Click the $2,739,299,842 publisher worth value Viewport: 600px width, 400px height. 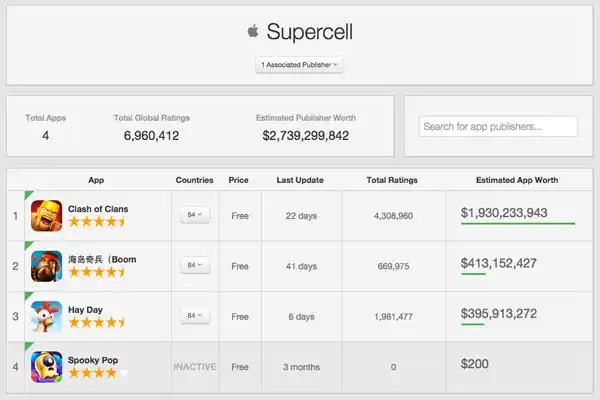[x=305, y=136]
